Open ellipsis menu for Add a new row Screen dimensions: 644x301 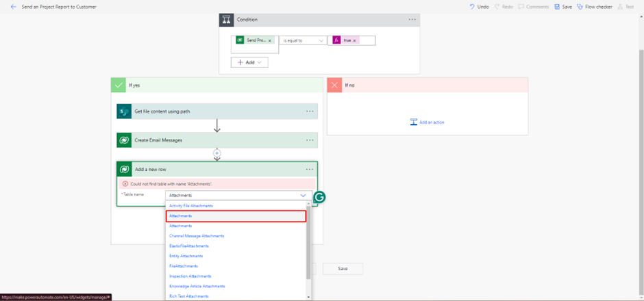pos(310,170)
